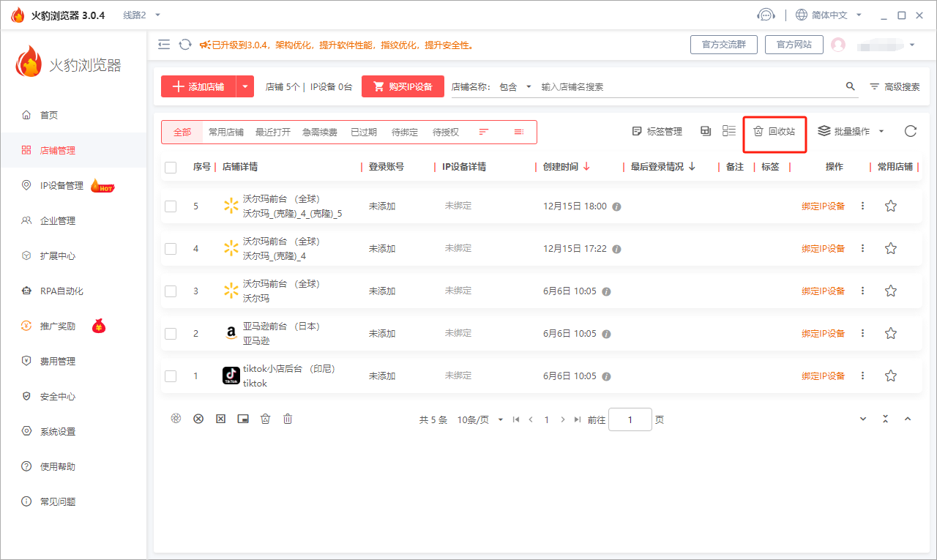
Task: Open the 回收站 recycle bin
Action: (774, 132)
